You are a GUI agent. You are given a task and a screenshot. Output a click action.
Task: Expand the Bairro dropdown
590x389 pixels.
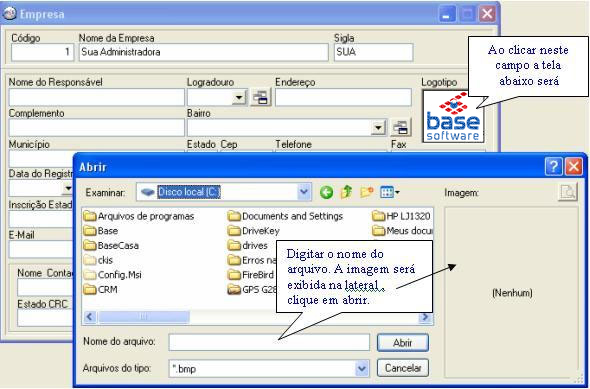[x=378, y=128]
